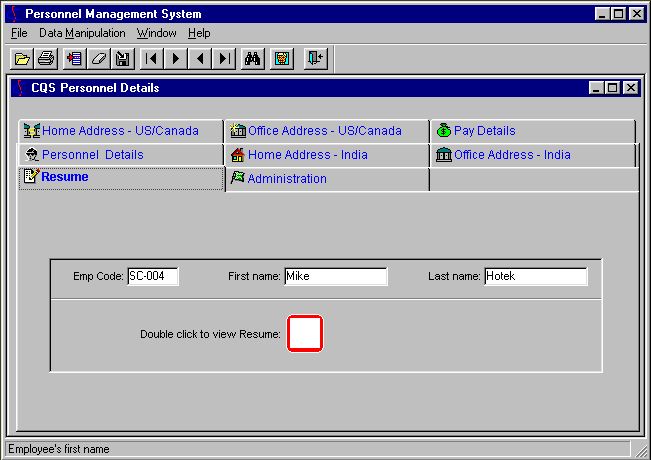Open the Window menu
This screenshot has height=460, width=651.
156,33
